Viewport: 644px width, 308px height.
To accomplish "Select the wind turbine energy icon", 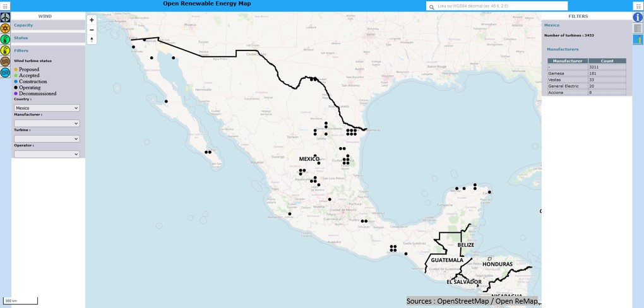I will (x=5, y=17).
